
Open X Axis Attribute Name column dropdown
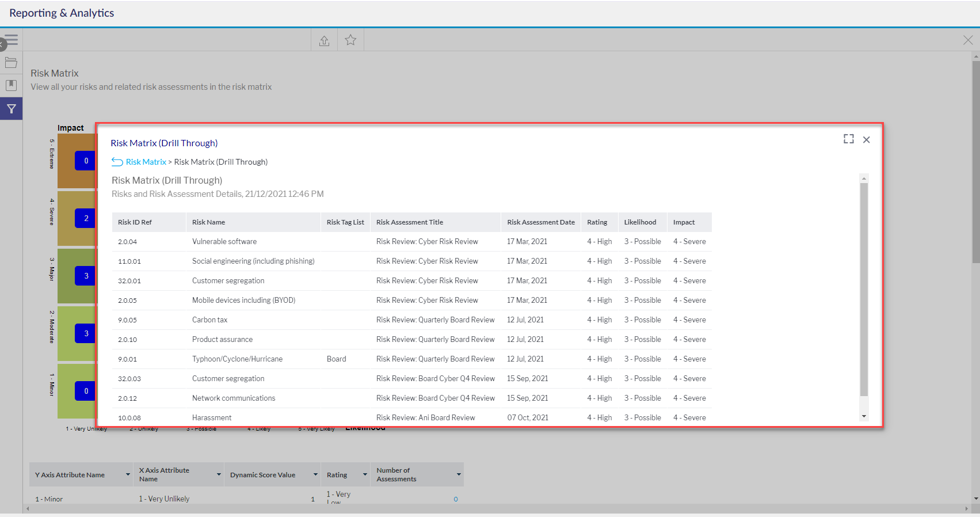click(x=219, y=475)
